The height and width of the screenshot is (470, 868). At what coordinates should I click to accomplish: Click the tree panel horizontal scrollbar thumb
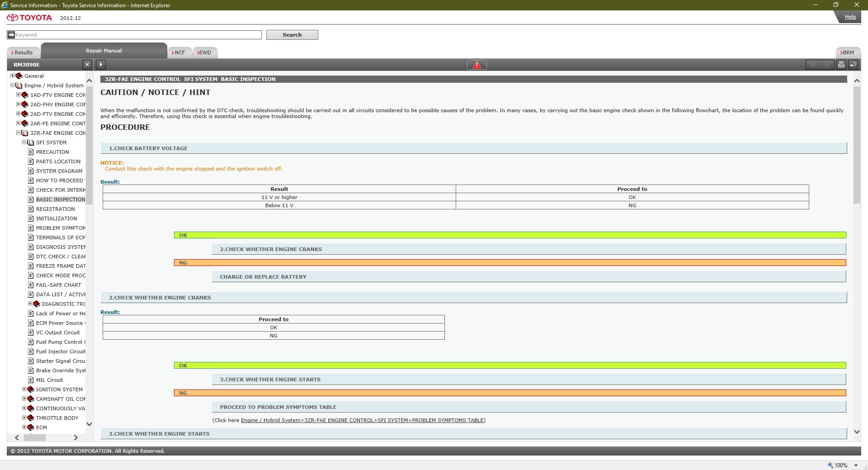35,437
